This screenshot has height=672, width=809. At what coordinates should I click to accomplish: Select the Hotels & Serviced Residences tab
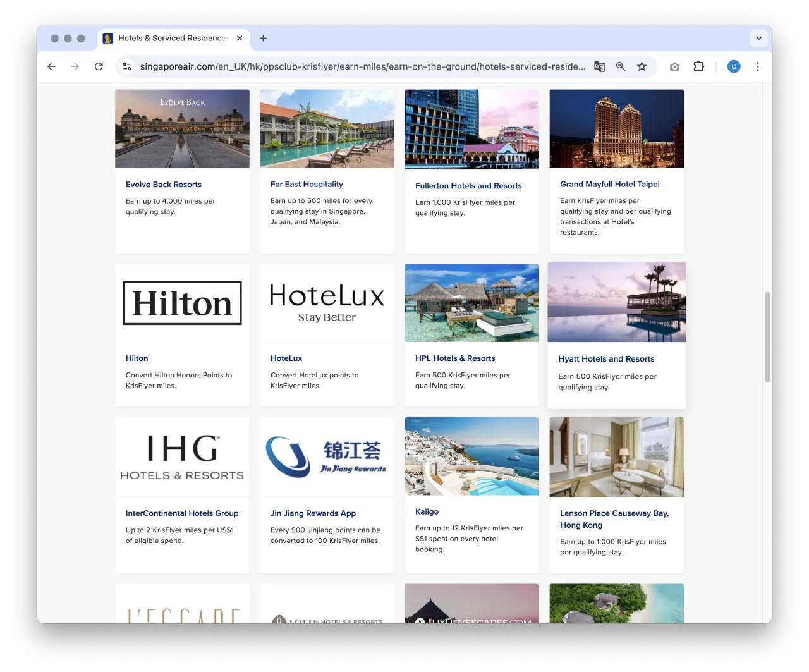coord(174,38)
